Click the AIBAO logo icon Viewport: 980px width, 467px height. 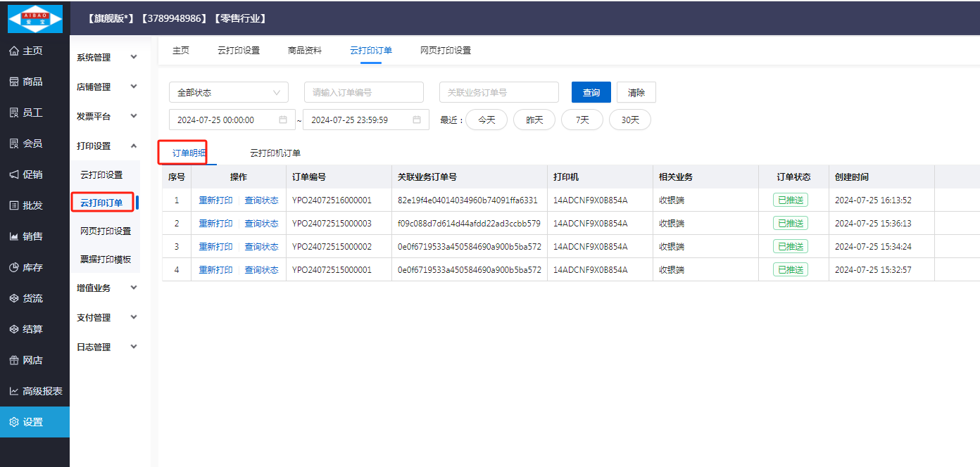(x=34, y=18)
